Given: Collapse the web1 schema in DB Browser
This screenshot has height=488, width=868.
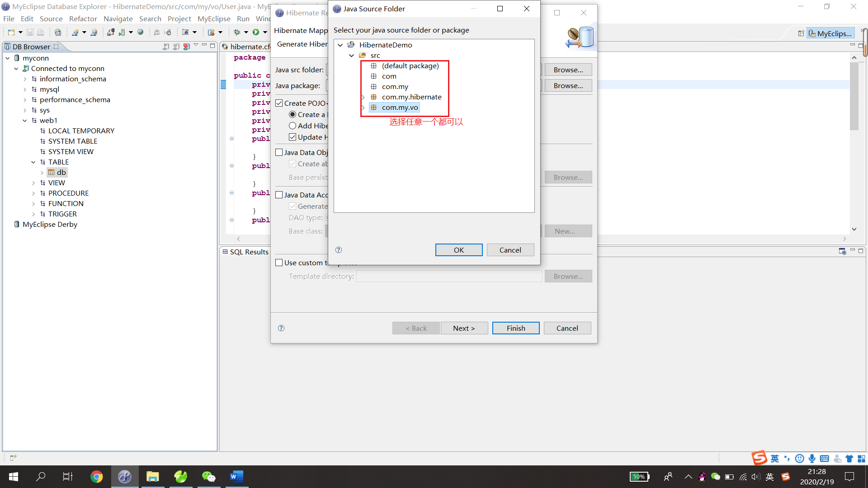Looking at the screenshot, I should point(25,121).
